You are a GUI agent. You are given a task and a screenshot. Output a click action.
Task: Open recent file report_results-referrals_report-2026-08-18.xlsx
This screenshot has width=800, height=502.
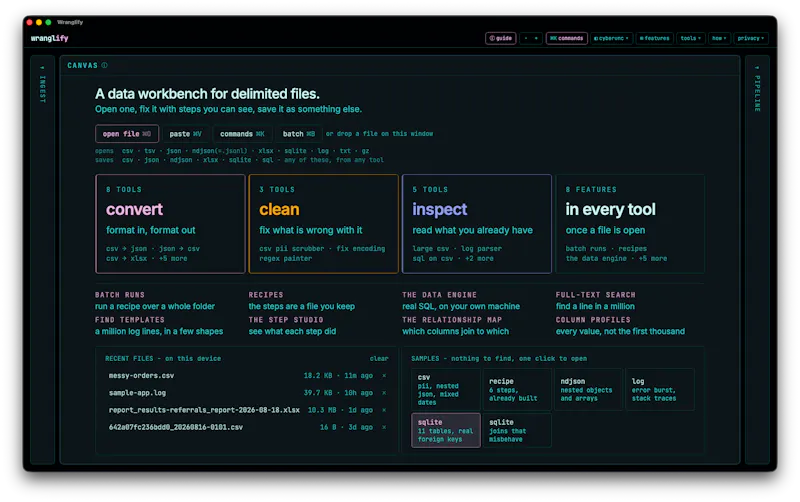coord(204,410)
